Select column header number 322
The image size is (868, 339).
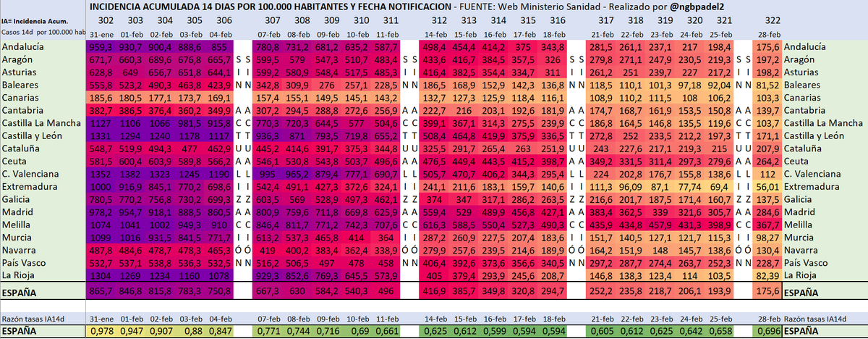coord(773,20)
